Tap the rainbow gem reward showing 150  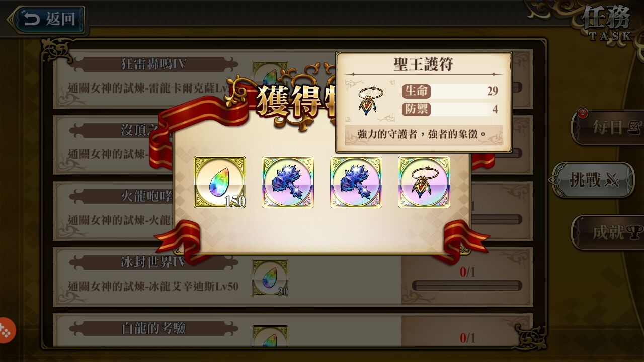tap(220, 182)
